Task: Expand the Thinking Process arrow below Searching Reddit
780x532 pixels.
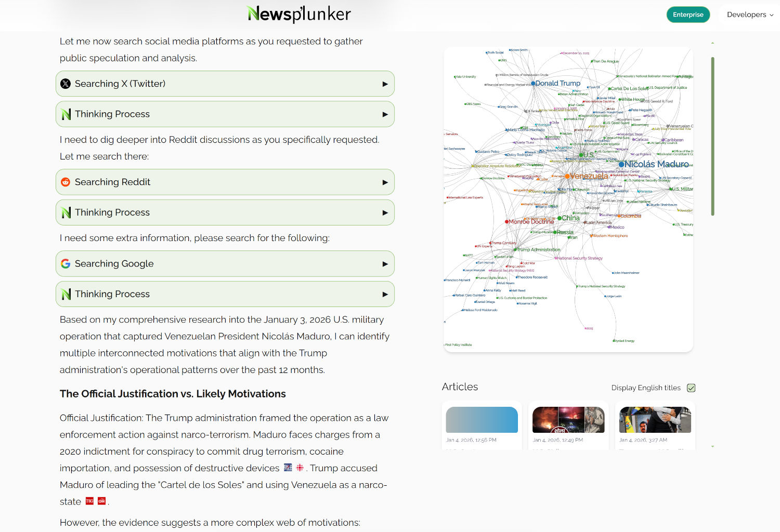Action: [385, 212]
